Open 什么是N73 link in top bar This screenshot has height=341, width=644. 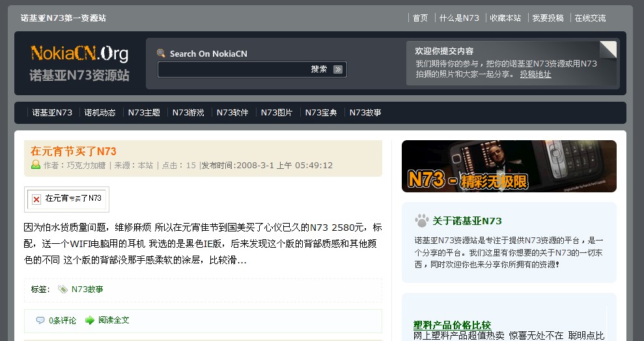click(x=459, y=18)
